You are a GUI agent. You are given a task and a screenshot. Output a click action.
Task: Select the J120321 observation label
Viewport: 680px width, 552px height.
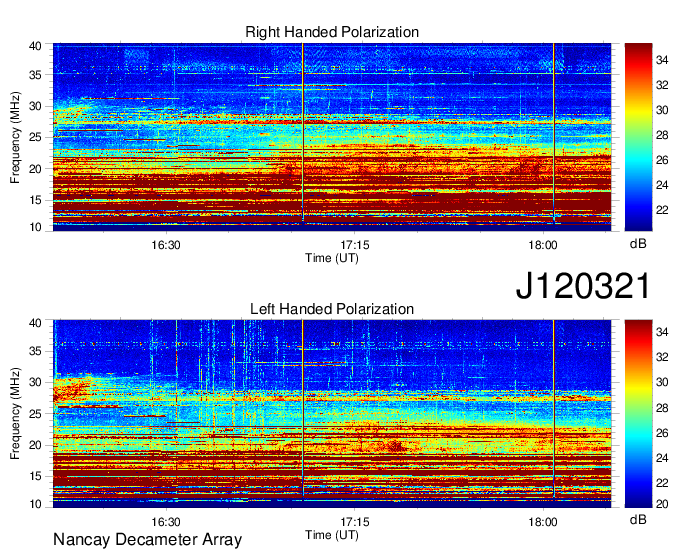click(x=583, y=286)
